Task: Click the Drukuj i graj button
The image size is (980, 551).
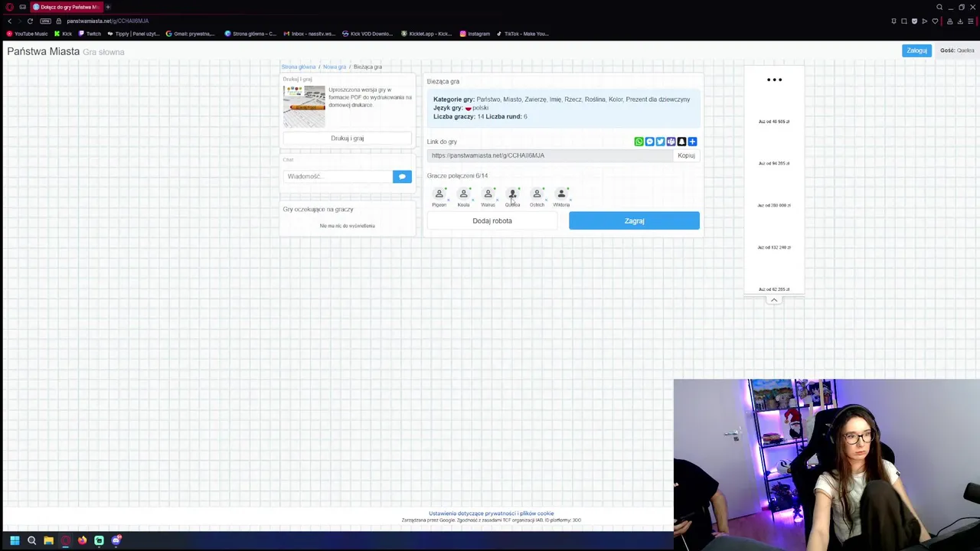Action: [x=348, y=139]
